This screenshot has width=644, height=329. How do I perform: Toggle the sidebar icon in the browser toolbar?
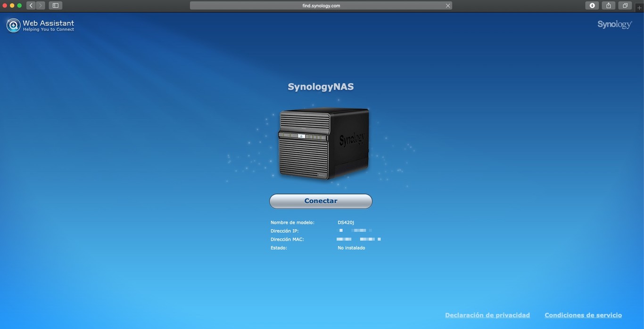tap(55, 5)
